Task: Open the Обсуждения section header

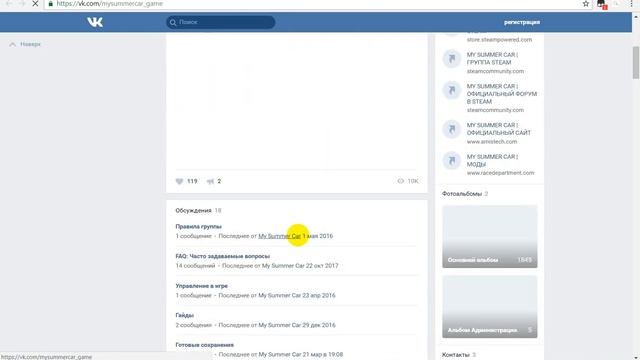Action: (193, 211)
